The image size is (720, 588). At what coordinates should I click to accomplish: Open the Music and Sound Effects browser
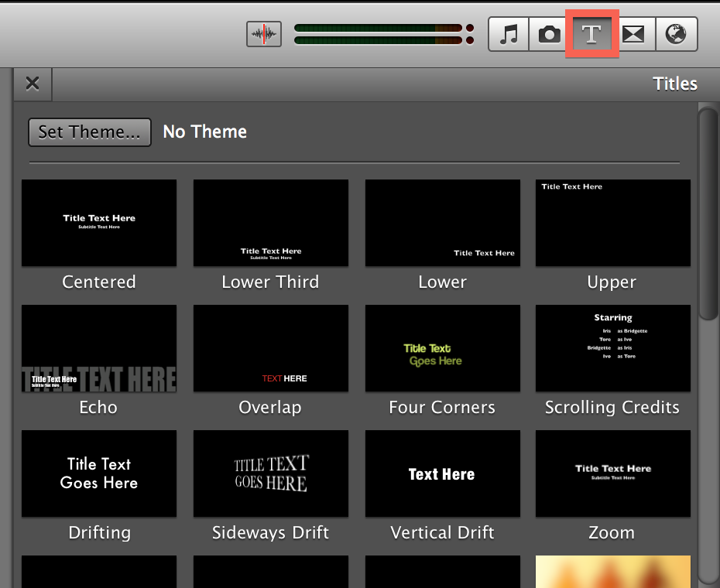click(x=509, y=34)
